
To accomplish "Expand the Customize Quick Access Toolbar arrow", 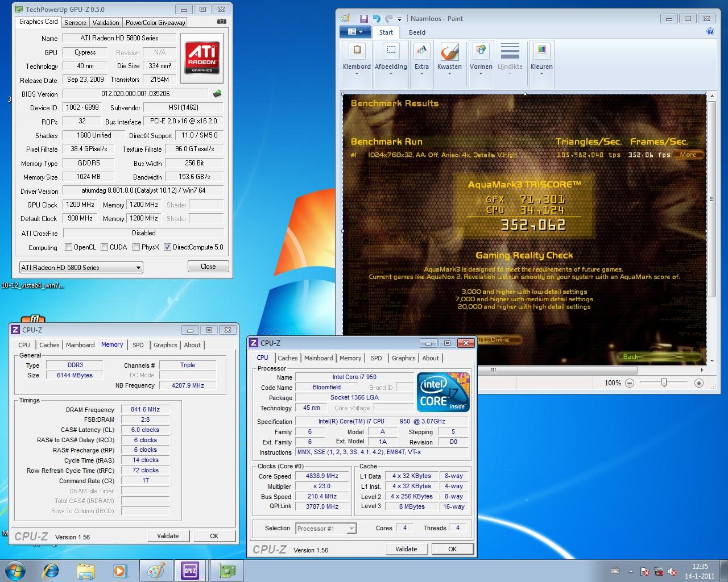I will (x=399, y=19).
